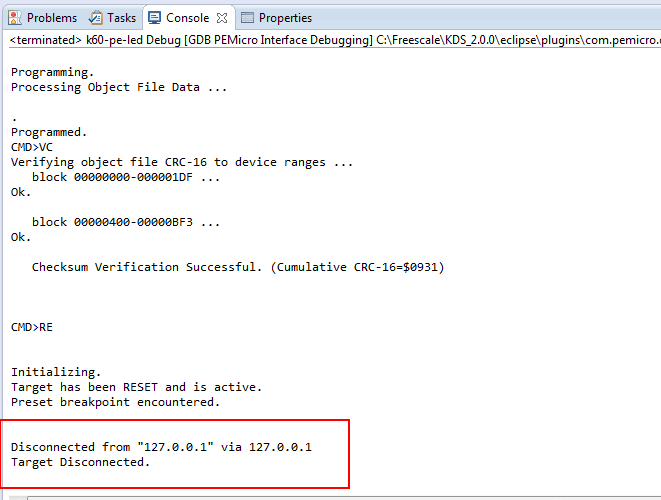
Task: Click the Properties tab's table icon
Action: click(x=248, y=18)
